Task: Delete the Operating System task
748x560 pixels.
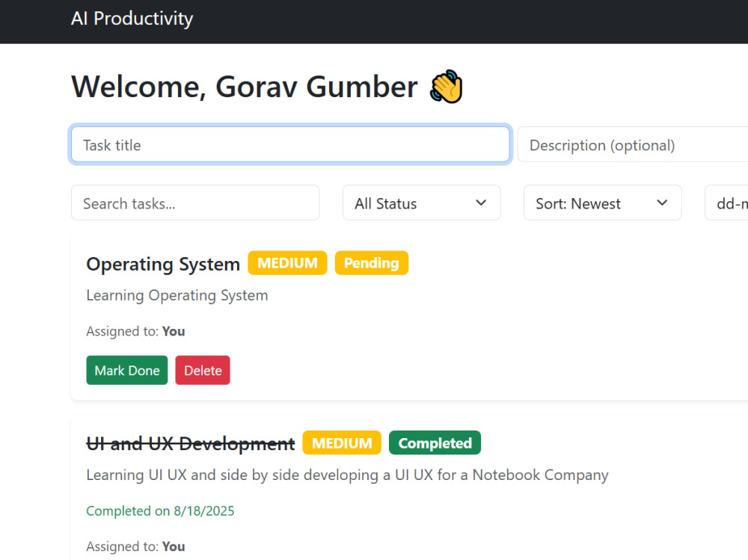Action: point(202,370)
